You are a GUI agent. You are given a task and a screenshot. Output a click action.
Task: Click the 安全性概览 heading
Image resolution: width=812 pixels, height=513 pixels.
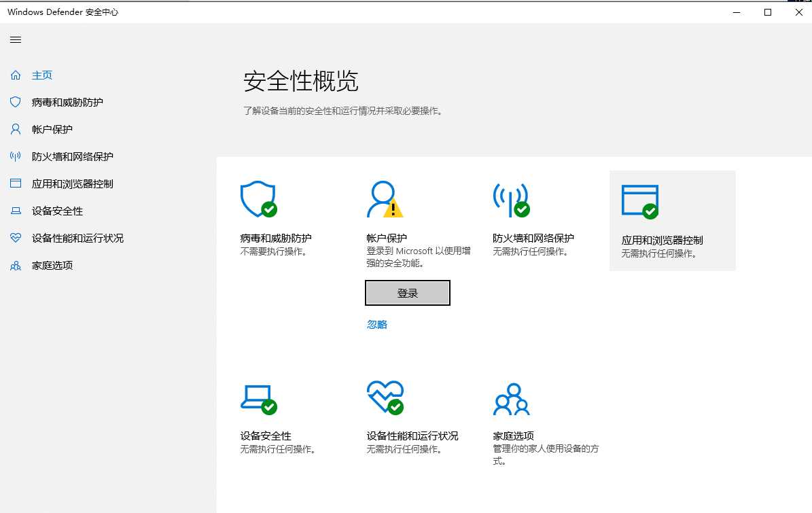pyautogui.click(x=301, y=82)
